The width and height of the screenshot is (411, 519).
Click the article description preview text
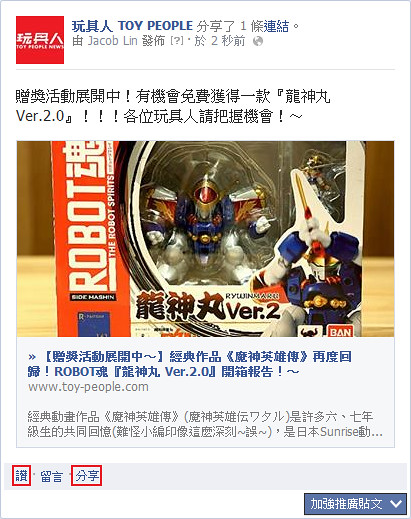[205, 424]
